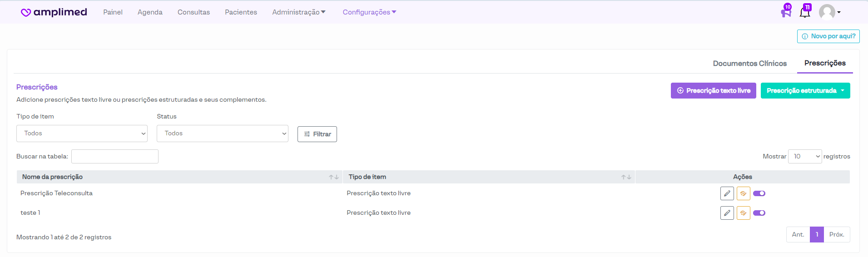Viewport: 868px width, 257px height.
Task: Focus the Buscar na tabela search field
Action: 115,157
